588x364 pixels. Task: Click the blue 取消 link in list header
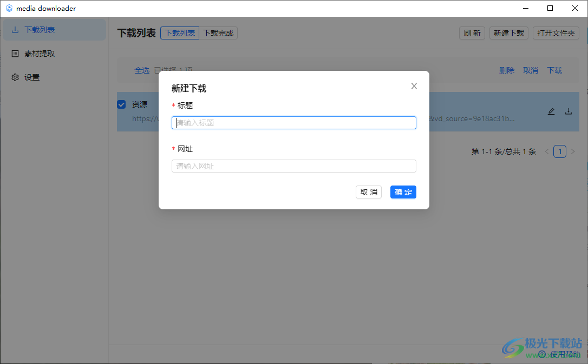(531, 70)
